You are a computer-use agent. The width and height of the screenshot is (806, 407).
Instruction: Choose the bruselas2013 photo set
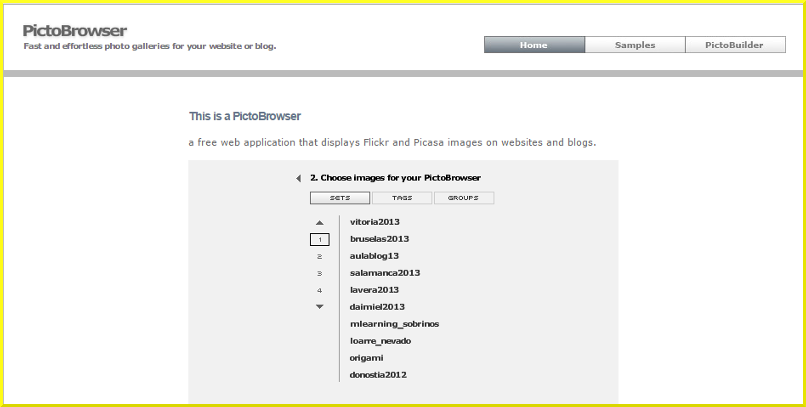(x=379, y=239)
